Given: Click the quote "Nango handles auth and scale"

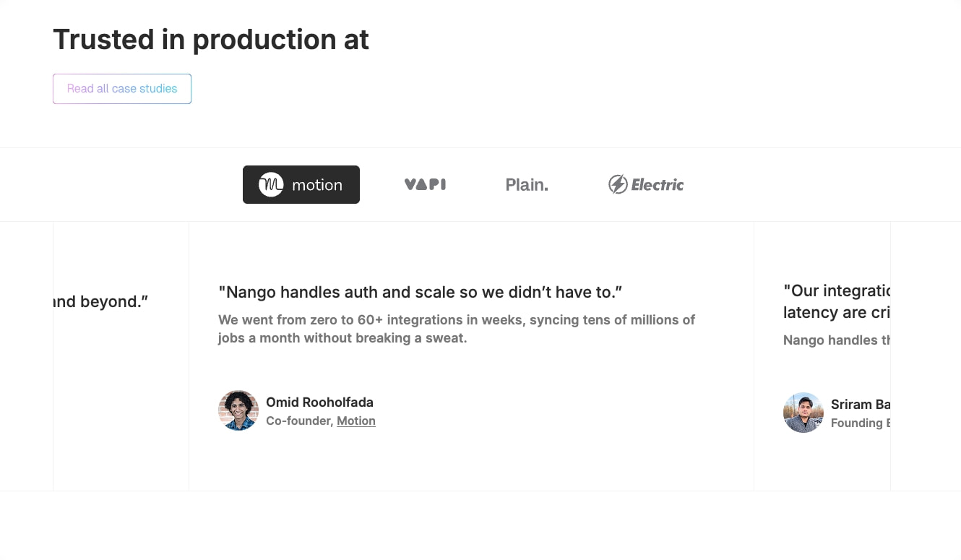Looking at the screenshot, I should point(421,292).
